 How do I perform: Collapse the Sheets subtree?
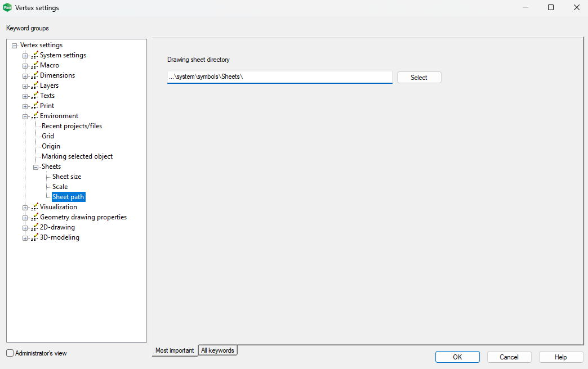click(x=35, y=167)
